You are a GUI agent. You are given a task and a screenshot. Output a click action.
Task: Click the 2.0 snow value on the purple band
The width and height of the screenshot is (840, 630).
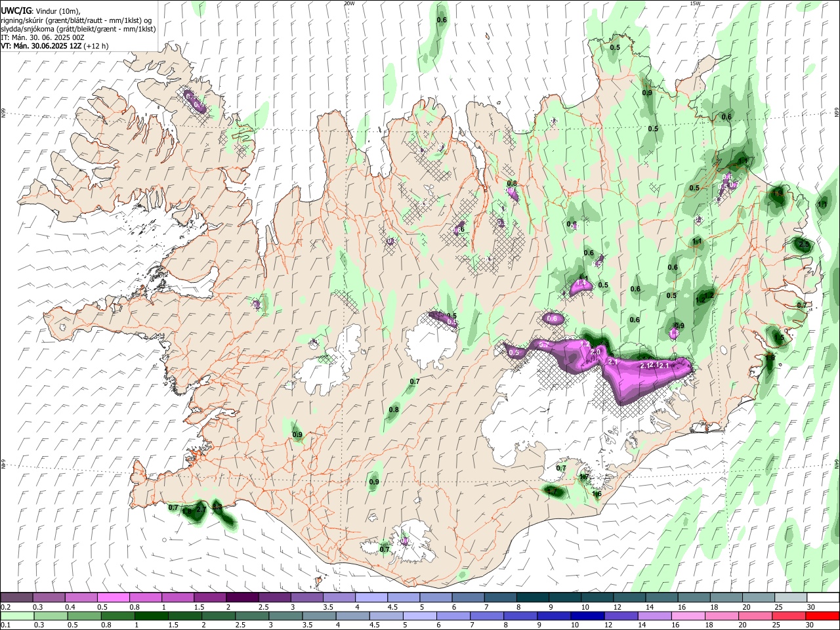point(595,352)
